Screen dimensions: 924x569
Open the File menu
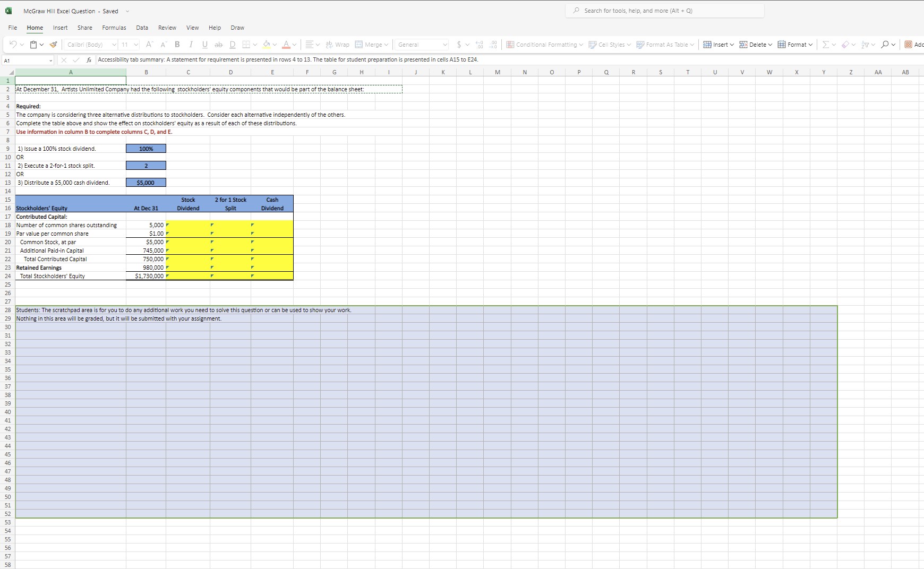coord(13,28)
